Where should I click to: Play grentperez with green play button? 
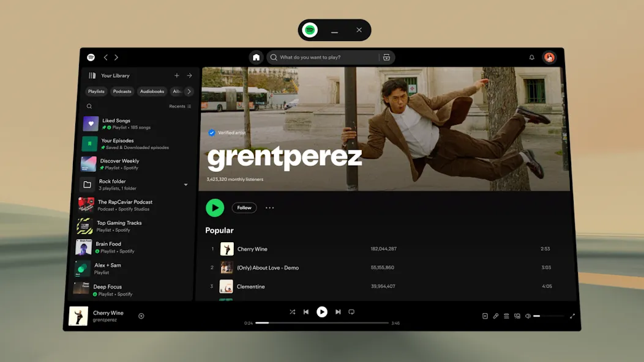tap(215, 208)
